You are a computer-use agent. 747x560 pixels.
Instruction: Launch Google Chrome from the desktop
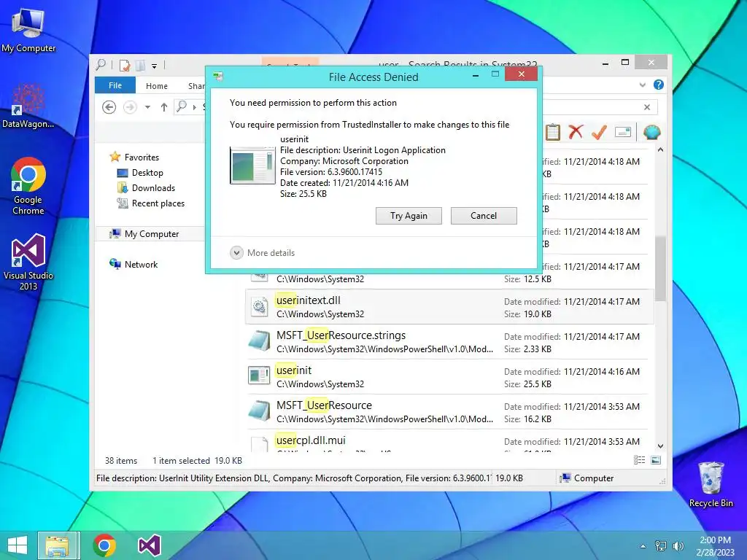28,186
